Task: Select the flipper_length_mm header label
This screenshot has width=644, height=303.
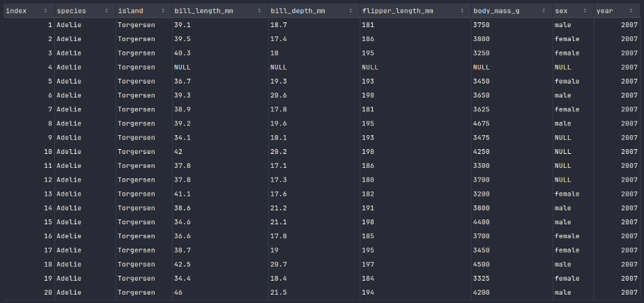Action: [x=397, y=11]
